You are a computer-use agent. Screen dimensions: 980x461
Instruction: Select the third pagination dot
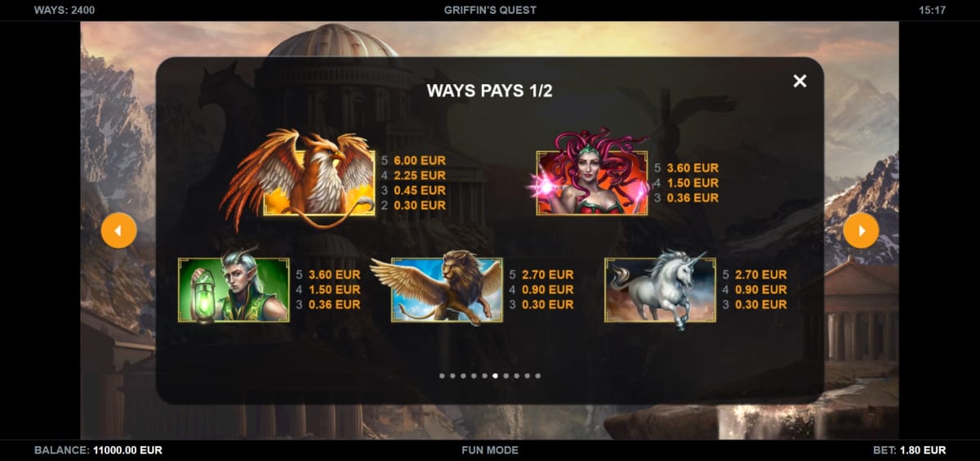[463, 376]
